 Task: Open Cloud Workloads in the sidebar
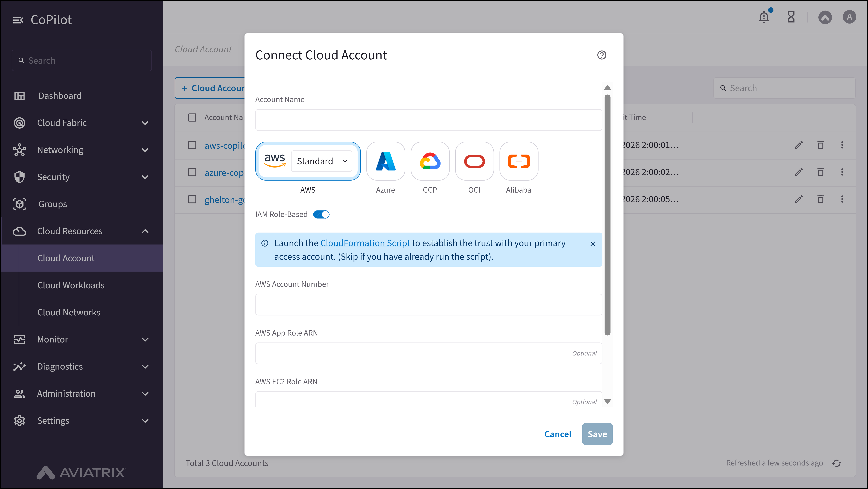[71, 285]
